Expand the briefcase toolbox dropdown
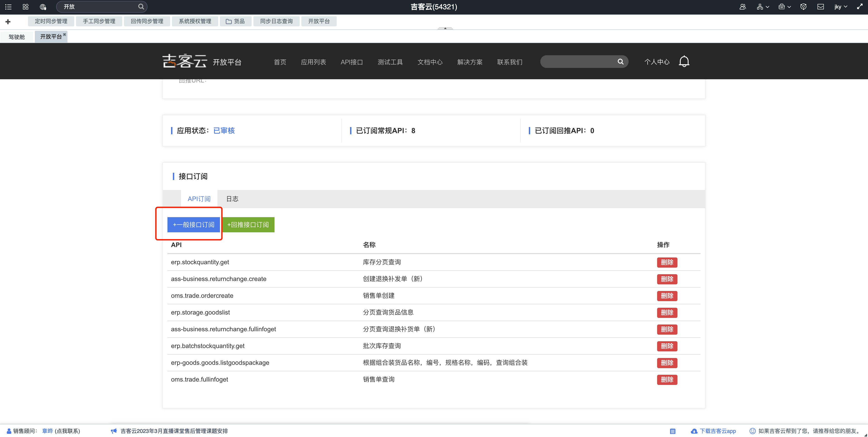Viewport: 868px width, 437px height. coord(785,7)
